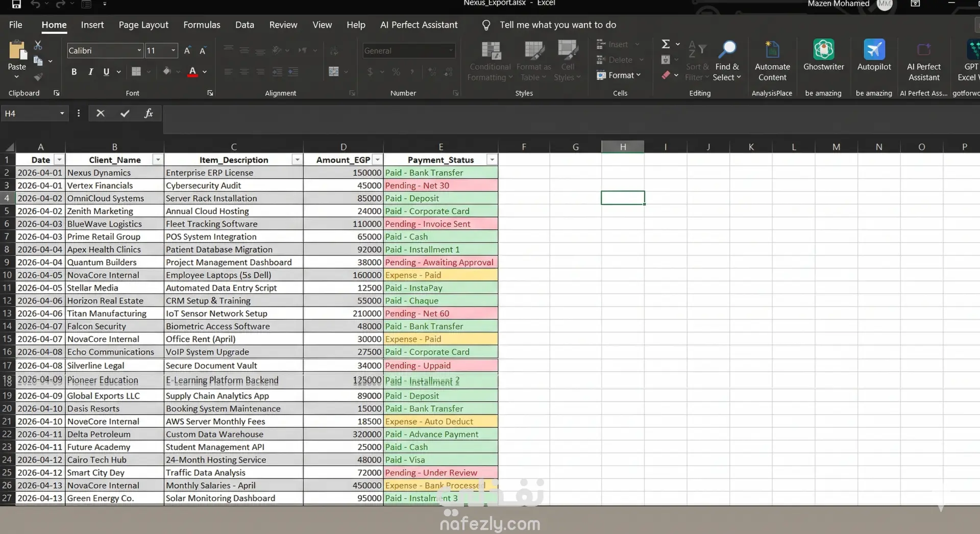Select row 10 header
The height and width of the screenshot is (534, 980).
7,275
